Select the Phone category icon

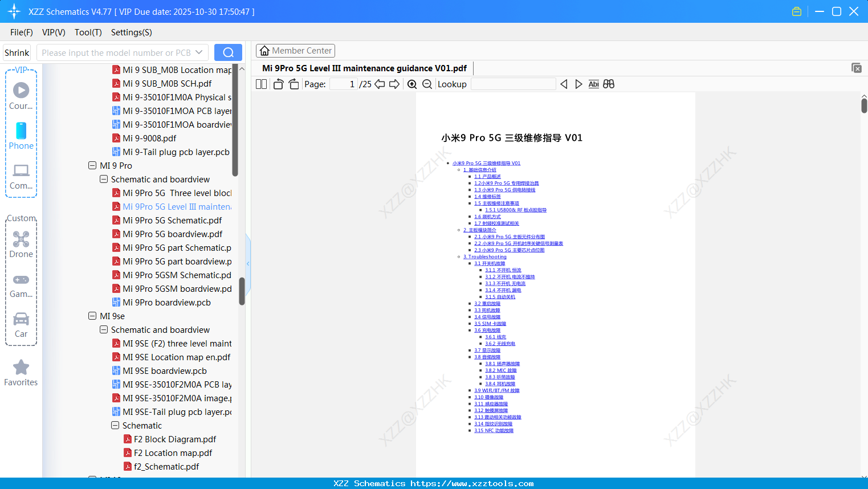click(x=21, y=136)
